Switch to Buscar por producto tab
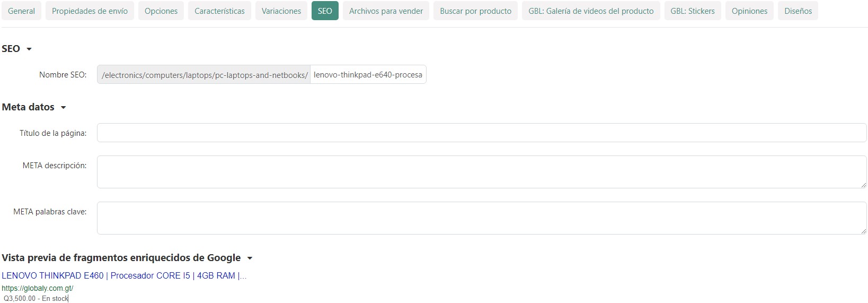 point(475,11)
